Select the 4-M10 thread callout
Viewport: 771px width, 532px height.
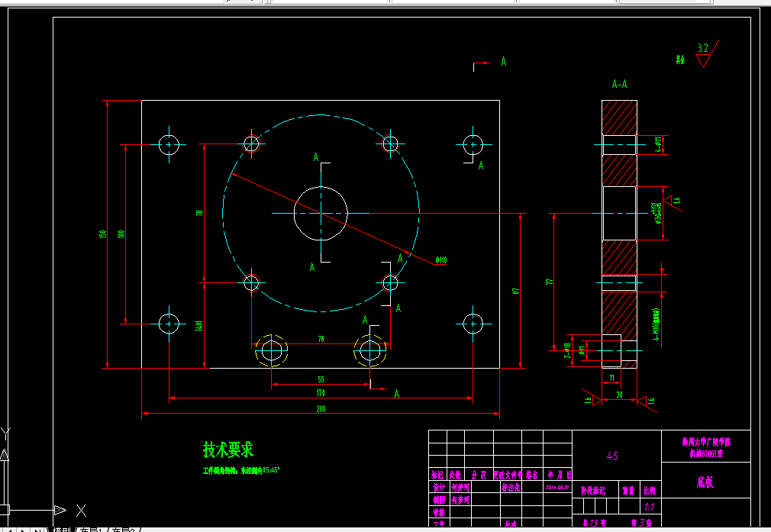(656, 324)
